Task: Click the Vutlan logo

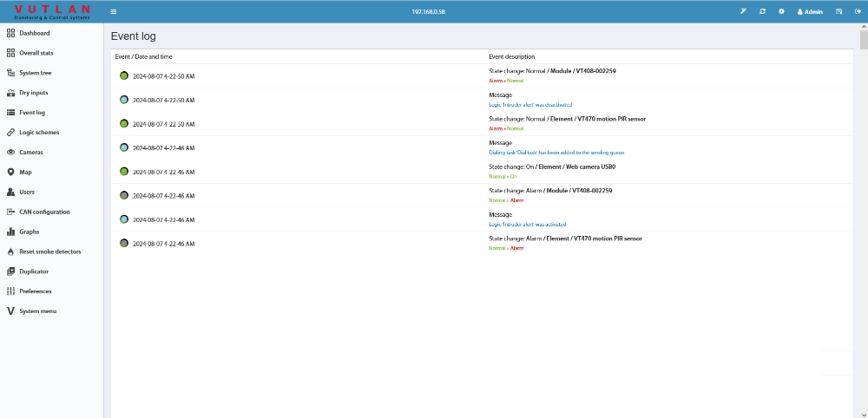Action: click(x=52, y=11)
